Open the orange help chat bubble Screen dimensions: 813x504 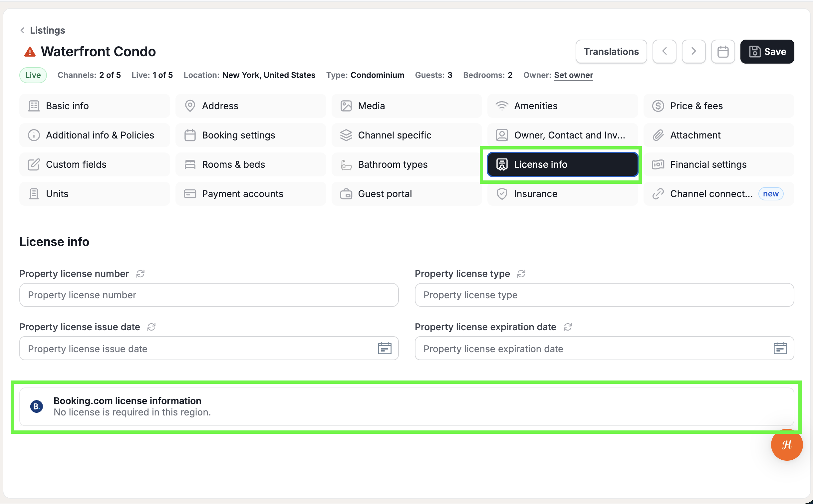coord(786,445)
